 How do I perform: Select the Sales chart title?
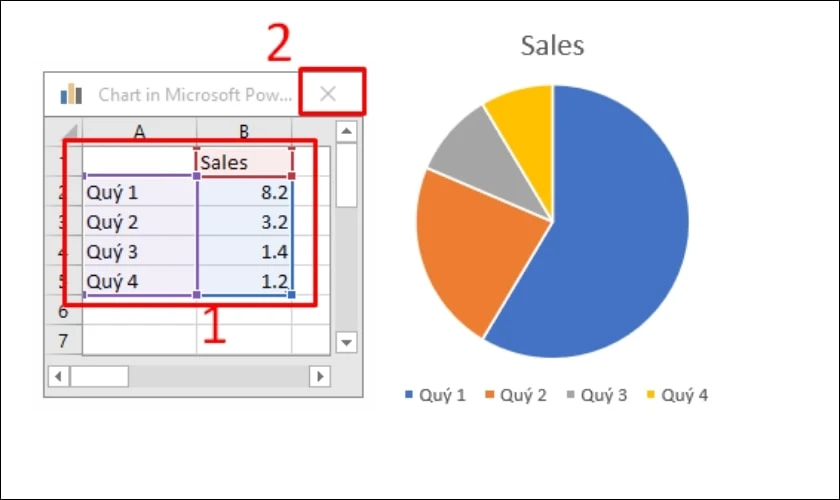[x=552, y=45]
